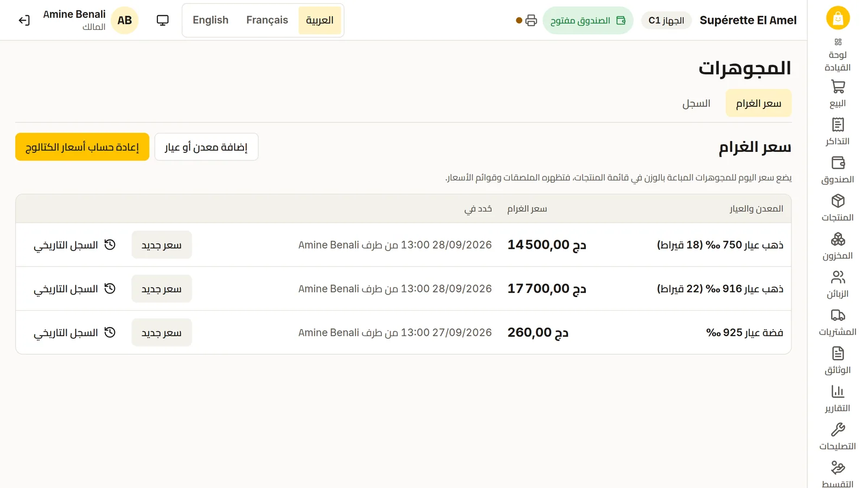The image size is (868, 488).
Task: Click إضافة معدن أو عيار button
Action: [x=206, y=147]
